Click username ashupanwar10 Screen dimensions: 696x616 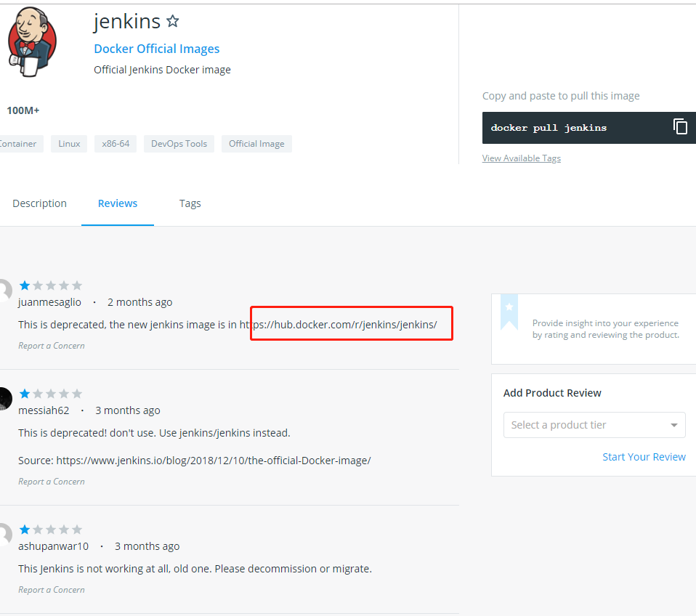[x=53, y=546]
